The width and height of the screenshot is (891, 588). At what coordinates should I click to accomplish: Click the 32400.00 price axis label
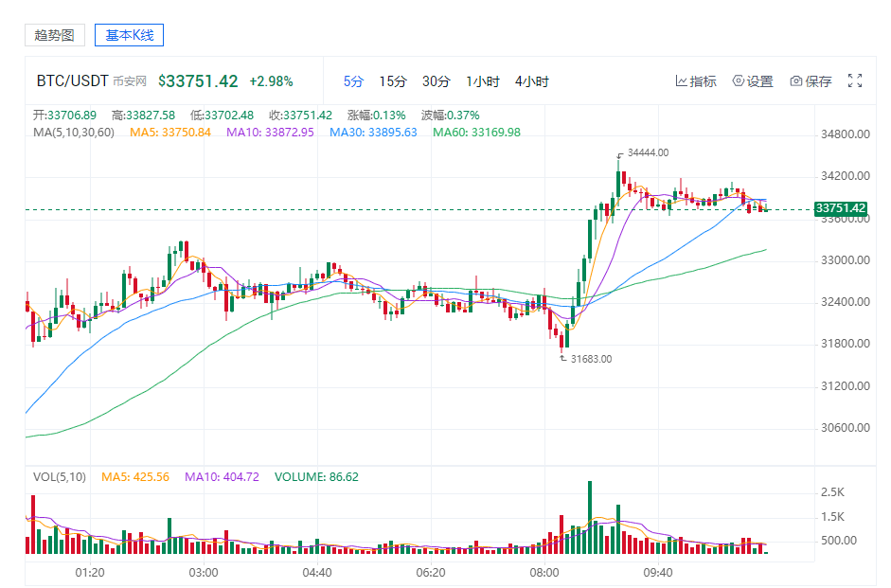click(845, 302)
